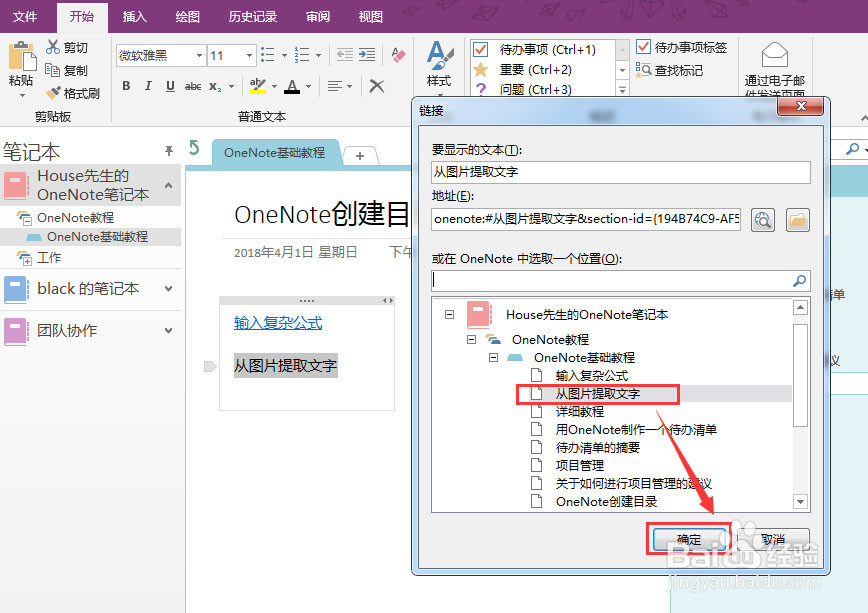Click the Copy icon
The height and width of the screenshot is (613, 868).
pos(53,70)
